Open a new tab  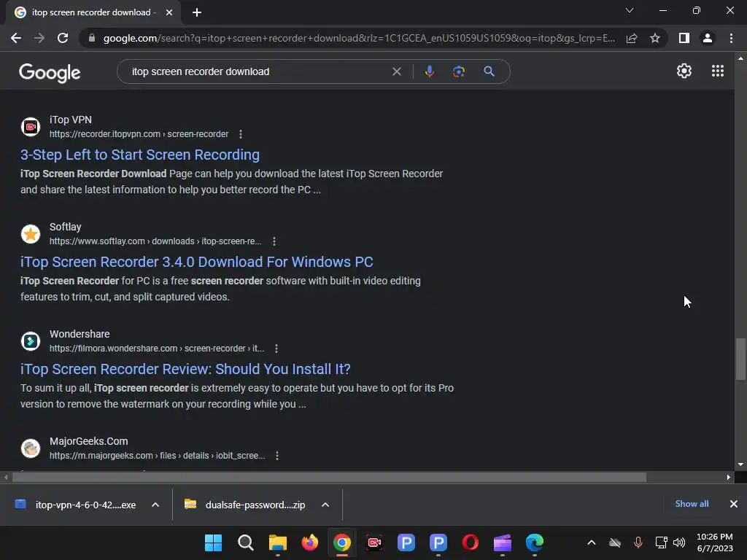tap(197, 13)
